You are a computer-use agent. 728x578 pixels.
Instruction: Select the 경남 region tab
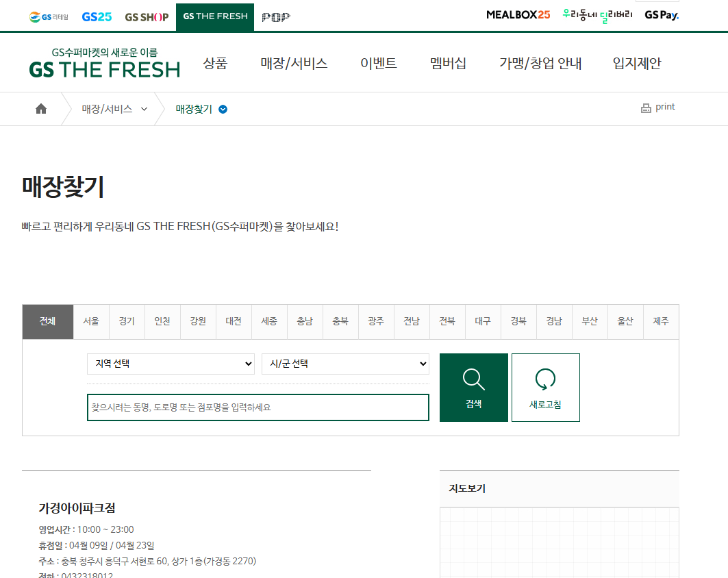click(x=554, y=321)
